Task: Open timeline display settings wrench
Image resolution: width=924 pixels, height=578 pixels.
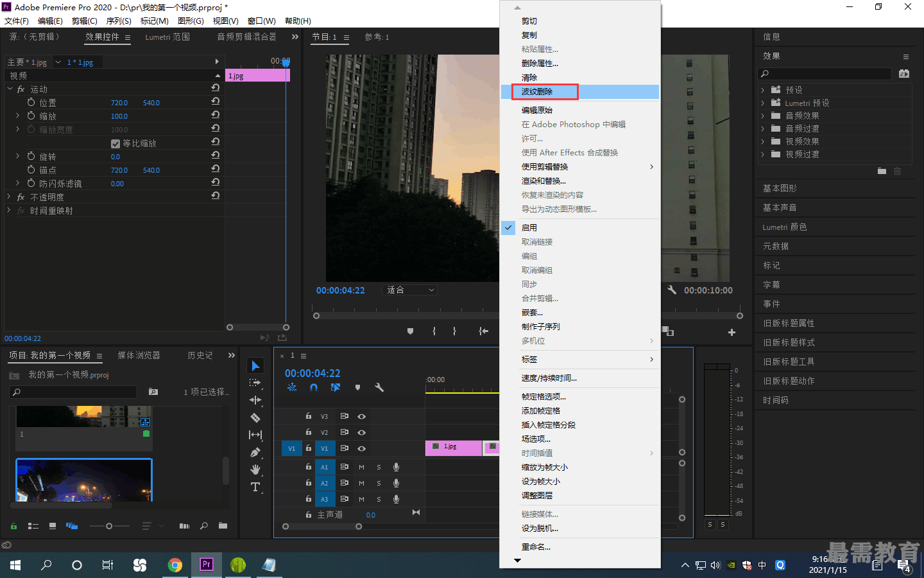Action: 379,387
